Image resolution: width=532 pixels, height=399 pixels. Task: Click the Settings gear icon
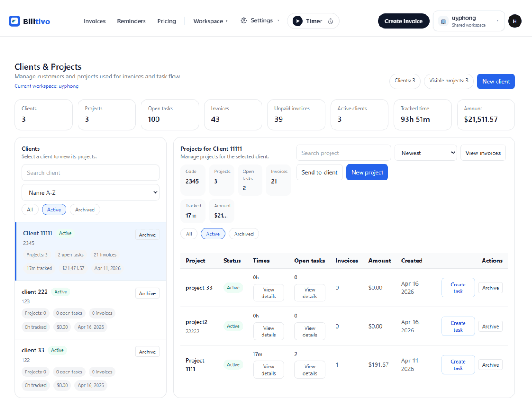coord(244,20)
